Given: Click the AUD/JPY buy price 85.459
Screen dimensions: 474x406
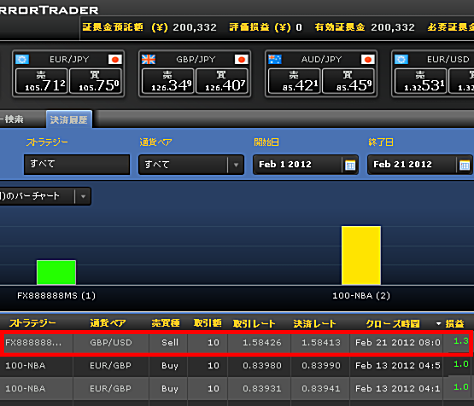Looking at the screenshot, I should (348, 81).
